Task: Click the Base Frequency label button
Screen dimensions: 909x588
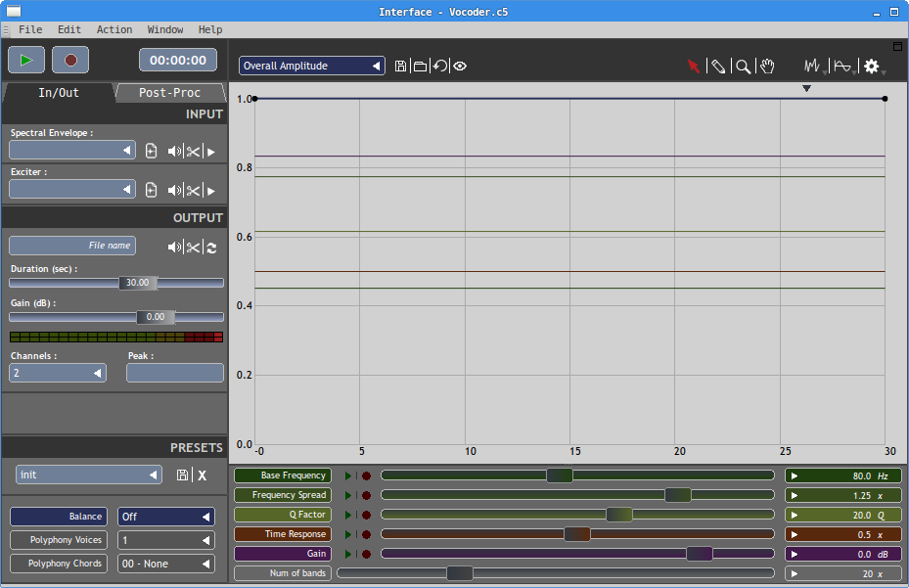Action: [x=283, y=475]
